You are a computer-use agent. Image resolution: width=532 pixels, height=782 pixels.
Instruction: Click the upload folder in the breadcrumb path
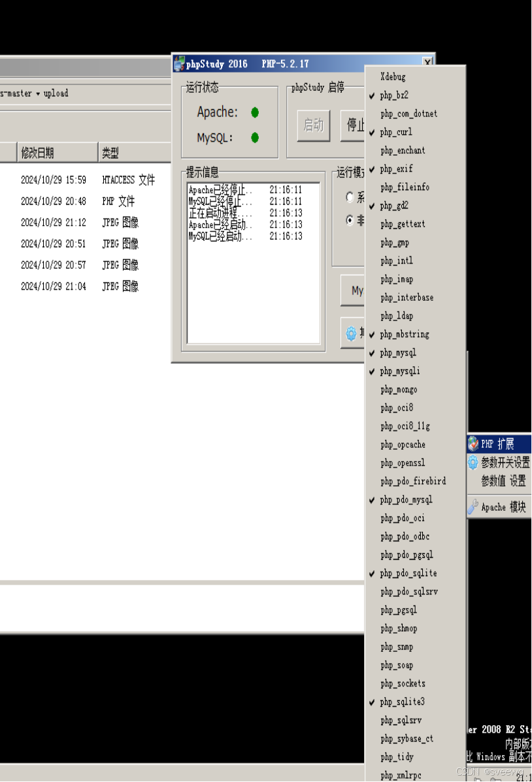pos(56,93)
